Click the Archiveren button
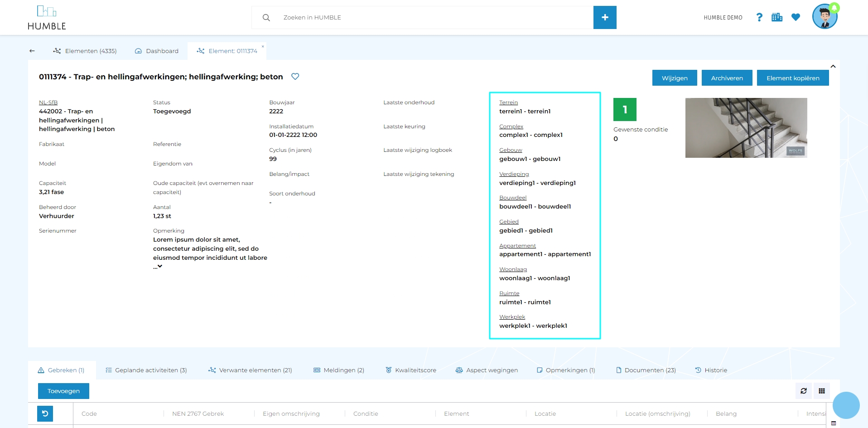 [x=727, y=78]
